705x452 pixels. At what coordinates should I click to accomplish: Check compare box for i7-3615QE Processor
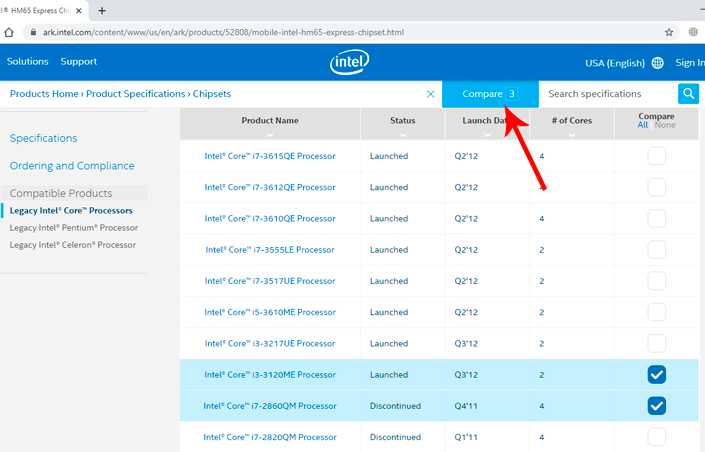point(656,156)
